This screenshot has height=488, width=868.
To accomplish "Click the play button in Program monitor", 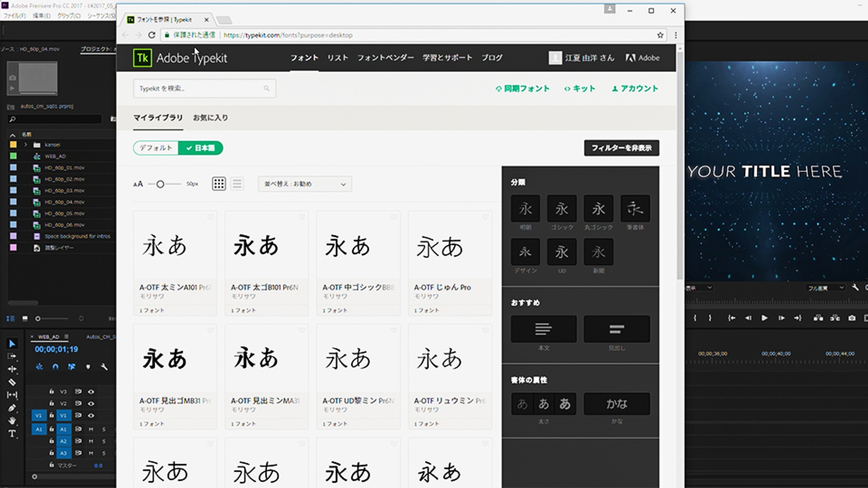I will tap(764, 318).
